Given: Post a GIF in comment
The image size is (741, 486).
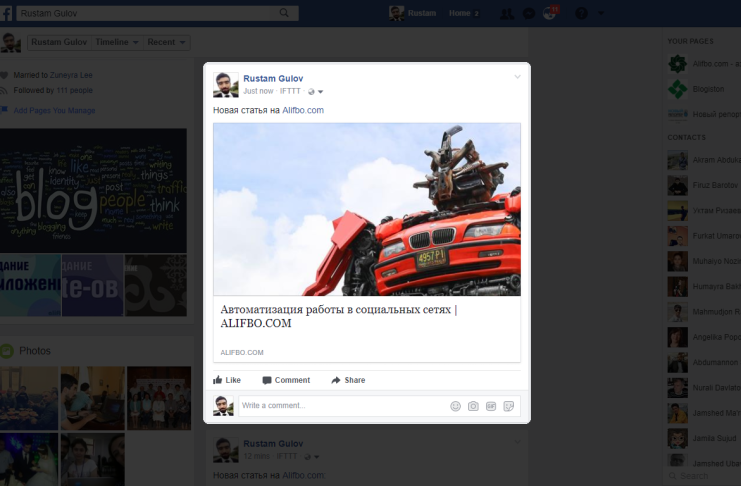Looking at the screenshot, I should click(491, 406).
